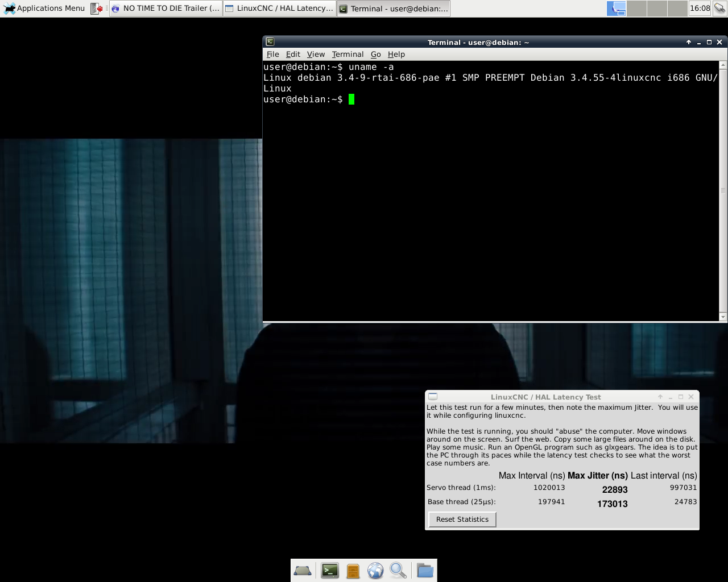Click the log out door icon
This screenshot has height=582, width=728.
tap(97, 9)
